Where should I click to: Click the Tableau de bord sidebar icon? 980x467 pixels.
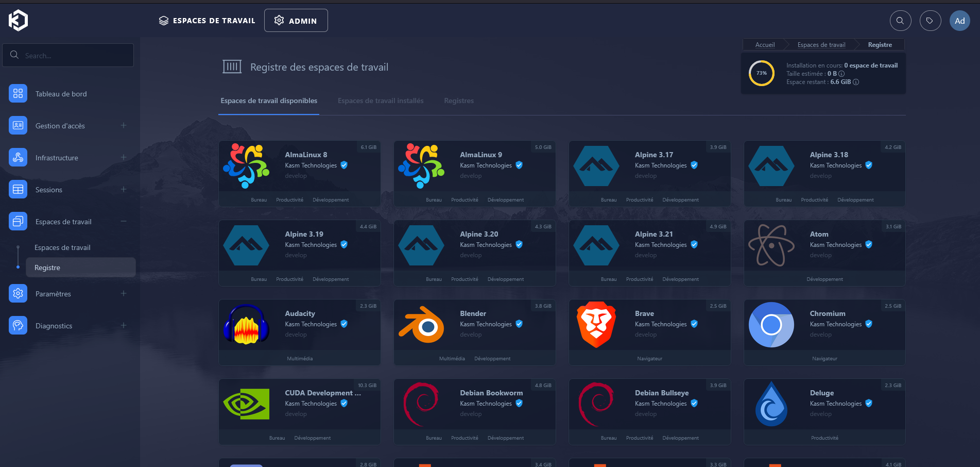coord(18,93)
